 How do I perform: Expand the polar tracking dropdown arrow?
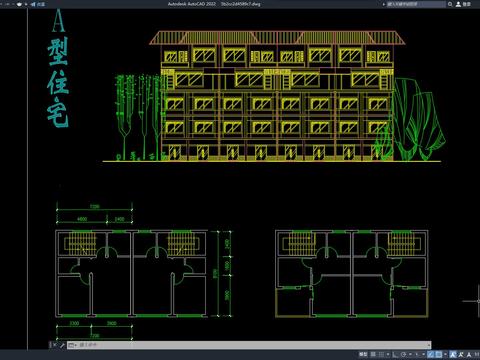(x=410, y=354)
